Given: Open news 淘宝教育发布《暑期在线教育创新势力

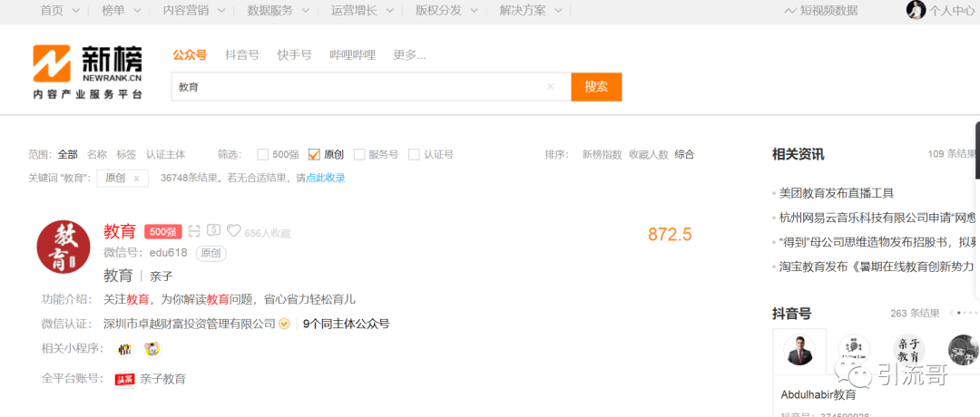Looking at the screenshot, I should [x=877, y=267].
